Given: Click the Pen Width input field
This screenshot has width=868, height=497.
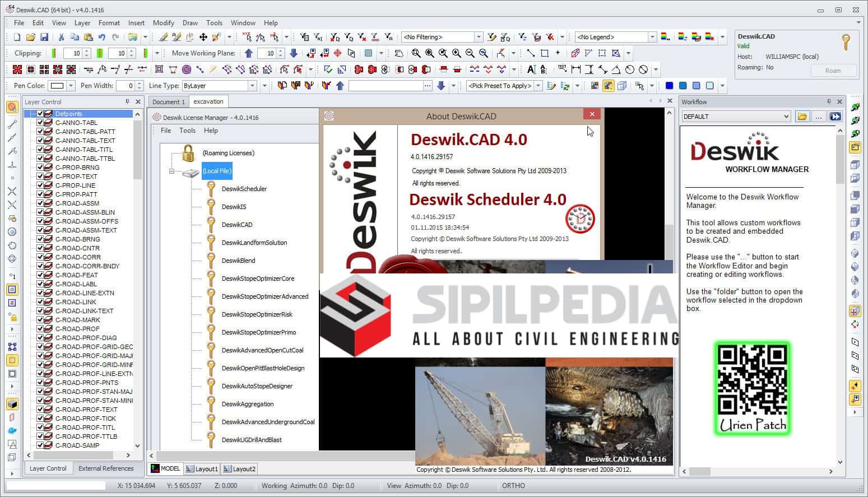Looking at the screenshot, I should (125, 86).
